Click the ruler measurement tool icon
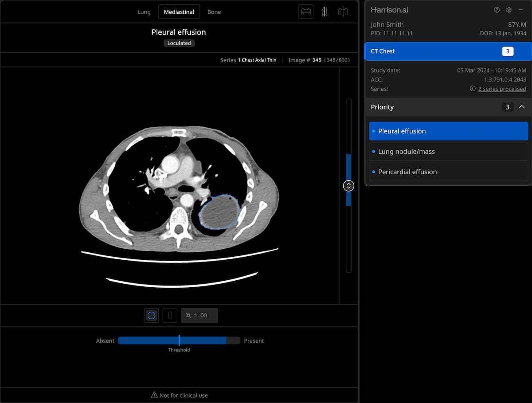 click(170, 315)
